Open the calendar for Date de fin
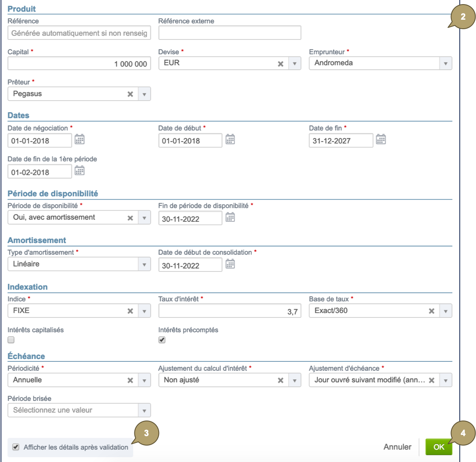 381,140
